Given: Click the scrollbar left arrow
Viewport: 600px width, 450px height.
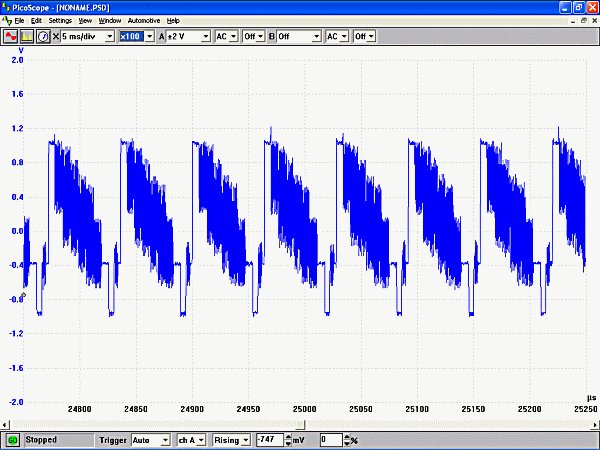Looking at the screenshot, I should 5,424.
